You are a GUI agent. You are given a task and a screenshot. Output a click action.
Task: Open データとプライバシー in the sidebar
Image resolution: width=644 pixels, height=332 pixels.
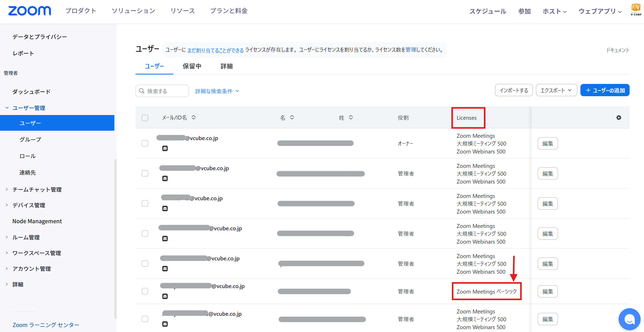pos(40,37)
